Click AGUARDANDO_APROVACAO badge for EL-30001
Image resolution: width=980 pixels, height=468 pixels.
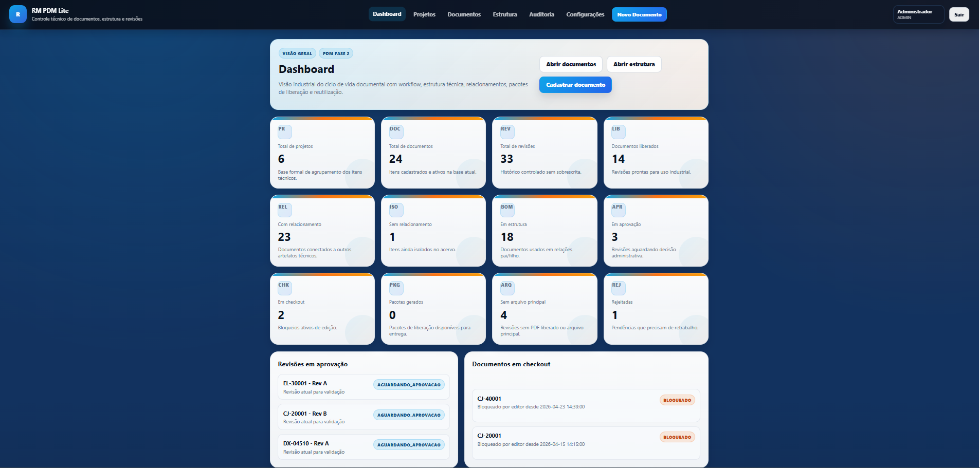(409, 385)
